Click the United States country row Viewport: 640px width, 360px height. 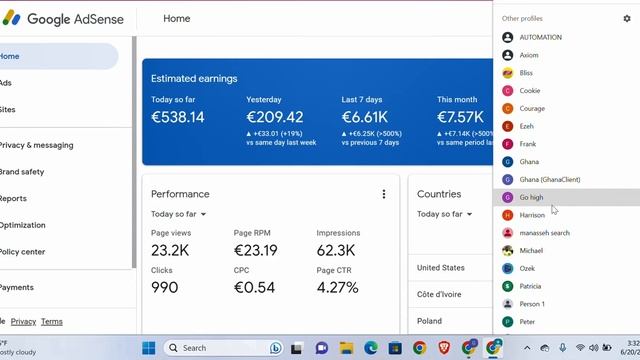point(450,268)
